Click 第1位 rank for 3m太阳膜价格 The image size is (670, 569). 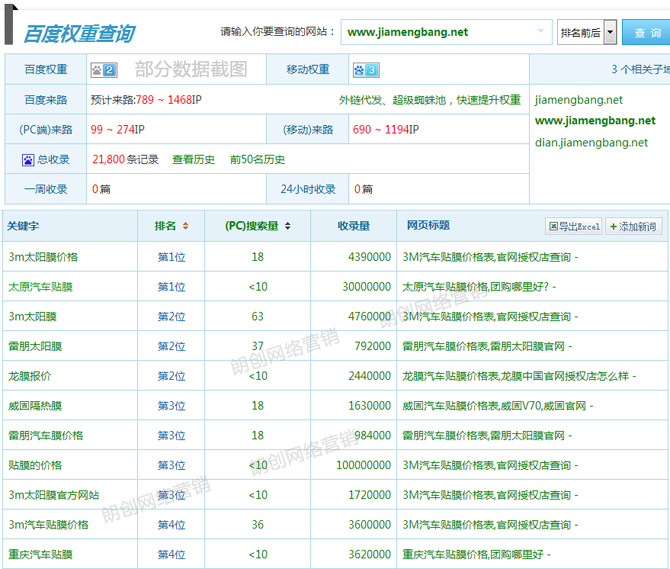point(171,257)
